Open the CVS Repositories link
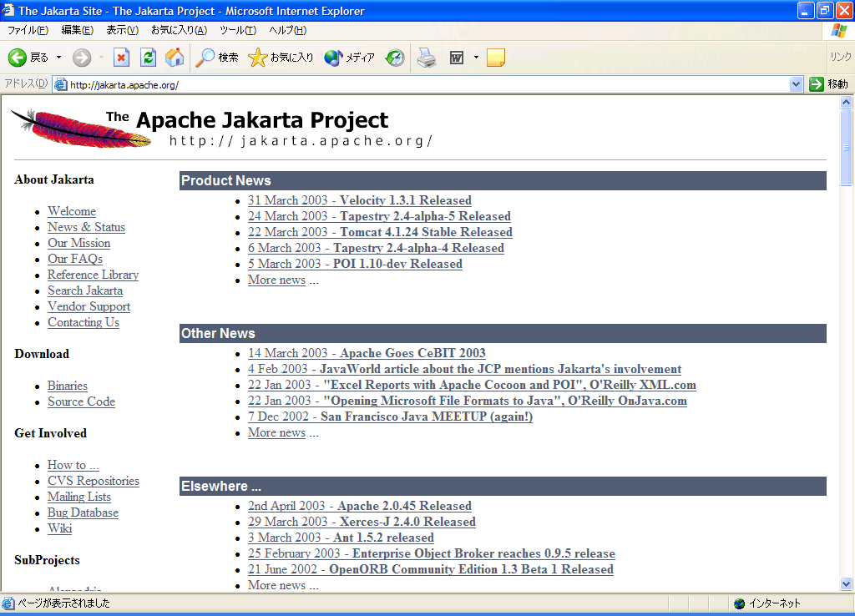 [x=94, y=480]
